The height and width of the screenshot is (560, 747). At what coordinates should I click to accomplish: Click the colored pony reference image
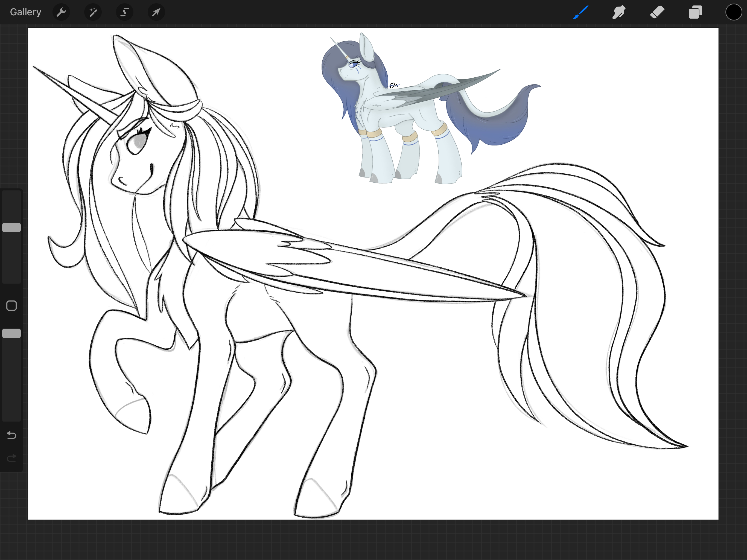[431, 109]
